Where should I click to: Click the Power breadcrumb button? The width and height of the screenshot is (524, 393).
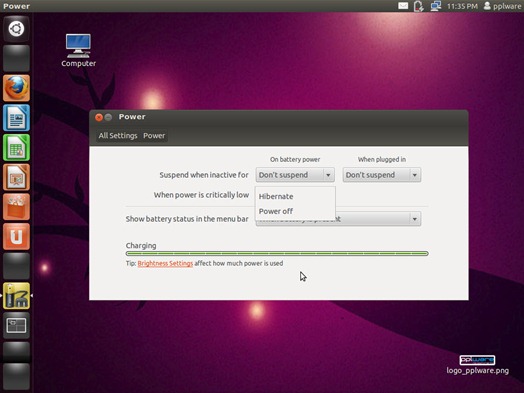coord(154,136)
